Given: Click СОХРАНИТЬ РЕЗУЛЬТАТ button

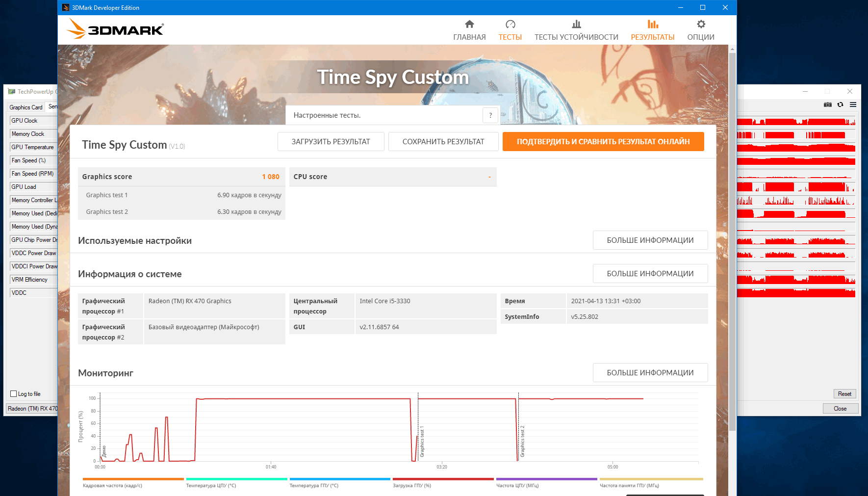Looking at the screenshot, I should click(x=443, y=141).
